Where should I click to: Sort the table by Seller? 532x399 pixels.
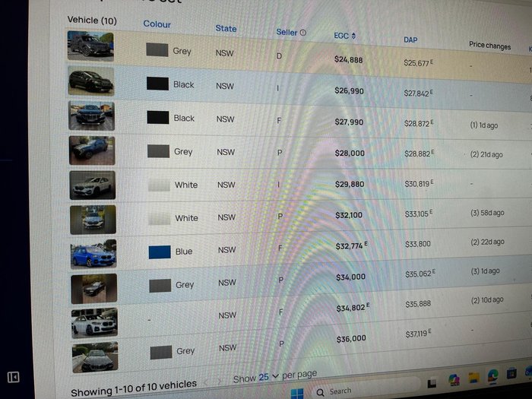pyautogui.click(x=287, y=32)
